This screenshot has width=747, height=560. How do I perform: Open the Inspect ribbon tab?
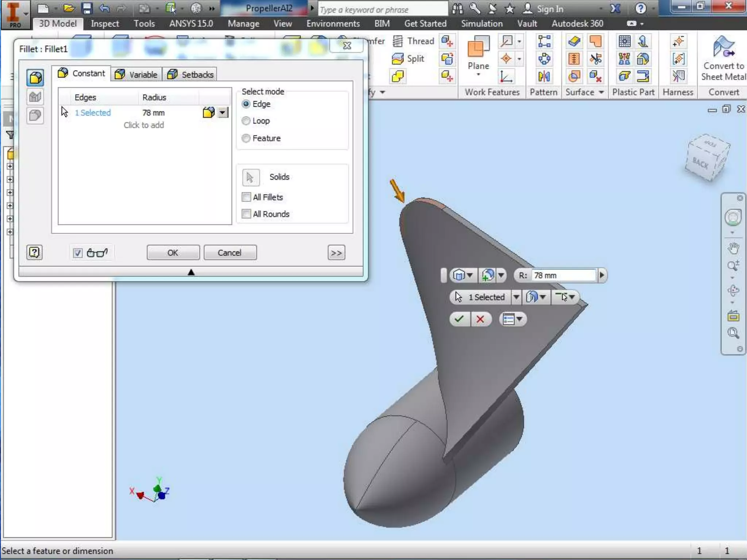click(x=105, y=24)
